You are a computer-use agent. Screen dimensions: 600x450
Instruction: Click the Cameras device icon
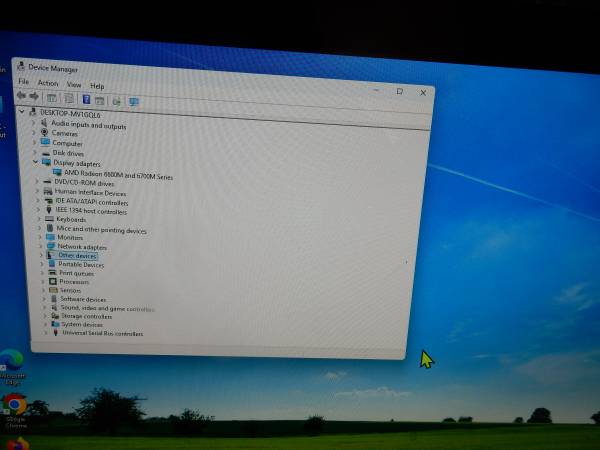pos(44,133)
